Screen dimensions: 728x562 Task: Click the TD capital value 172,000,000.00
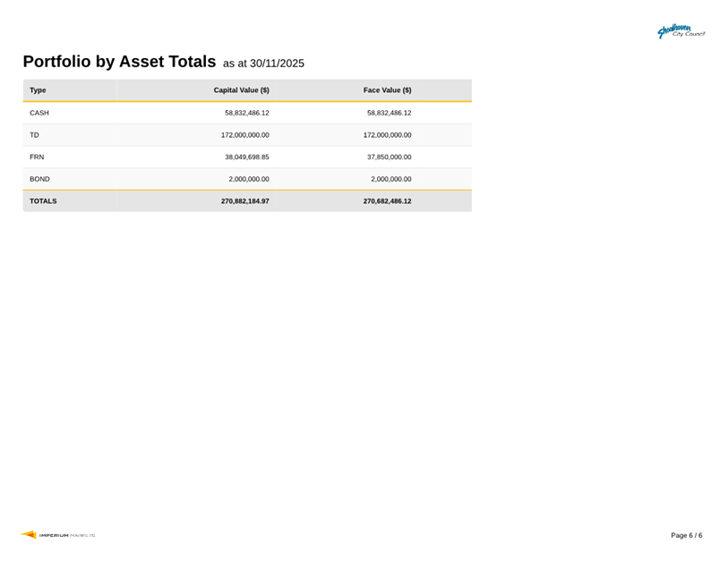coord(244,135)
